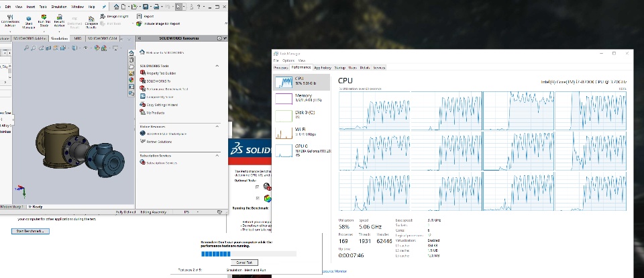Click SOLIDWORKS Home icon in top toolbar
Image resolution: width=644 pixels, height=278 pixels.
[116, 7]
